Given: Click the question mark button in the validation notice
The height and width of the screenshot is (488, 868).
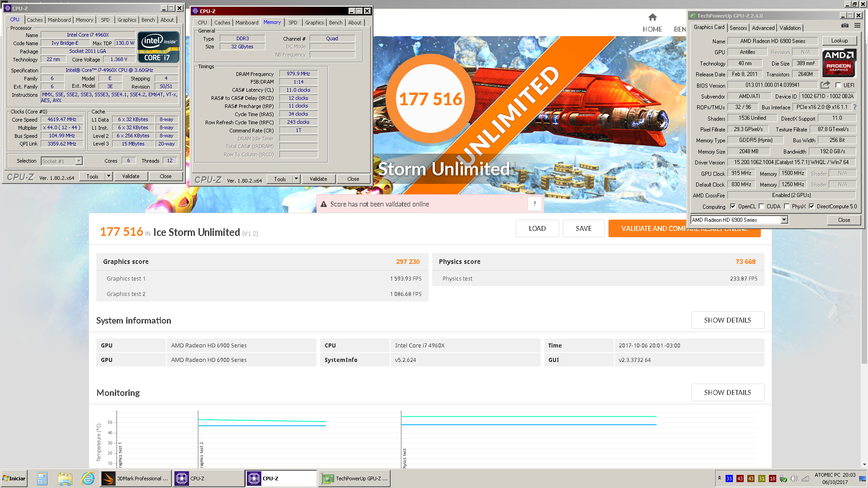Looking at the screenshot, I should pos(534,204).
